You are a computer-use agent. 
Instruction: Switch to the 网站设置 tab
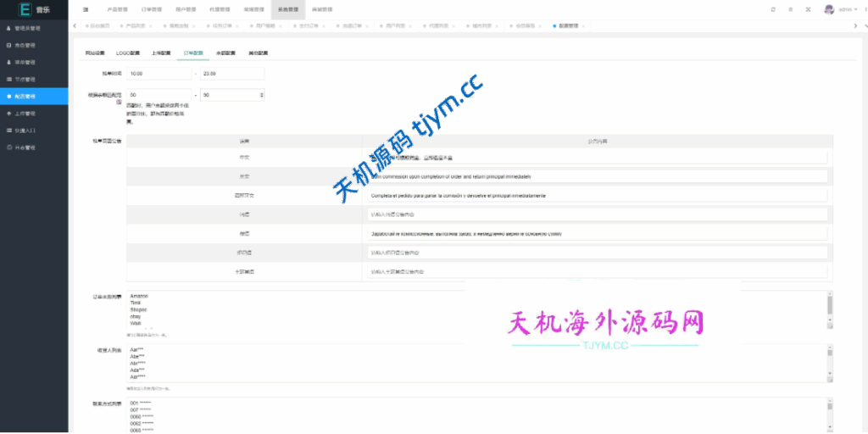(x=96, y=53)
